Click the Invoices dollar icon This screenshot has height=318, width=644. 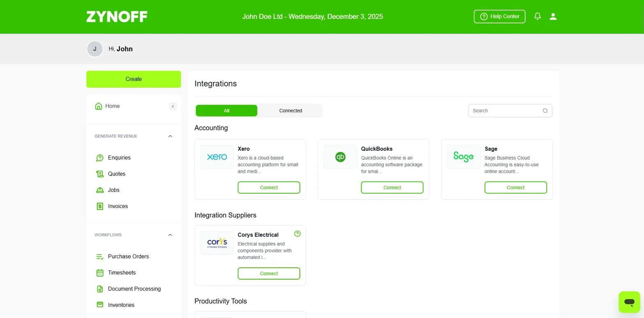point(100,206)
